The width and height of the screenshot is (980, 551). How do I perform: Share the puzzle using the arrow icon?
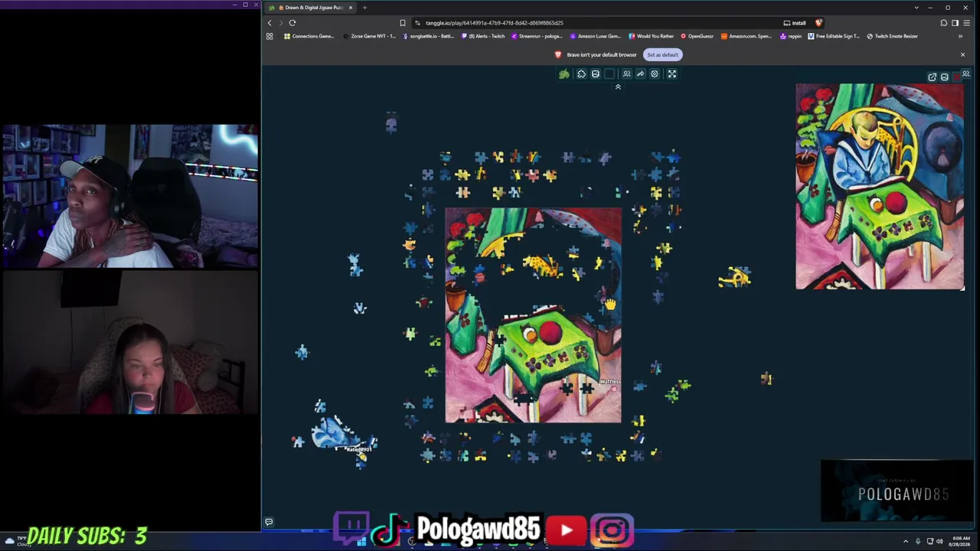(x=641, y=74)
